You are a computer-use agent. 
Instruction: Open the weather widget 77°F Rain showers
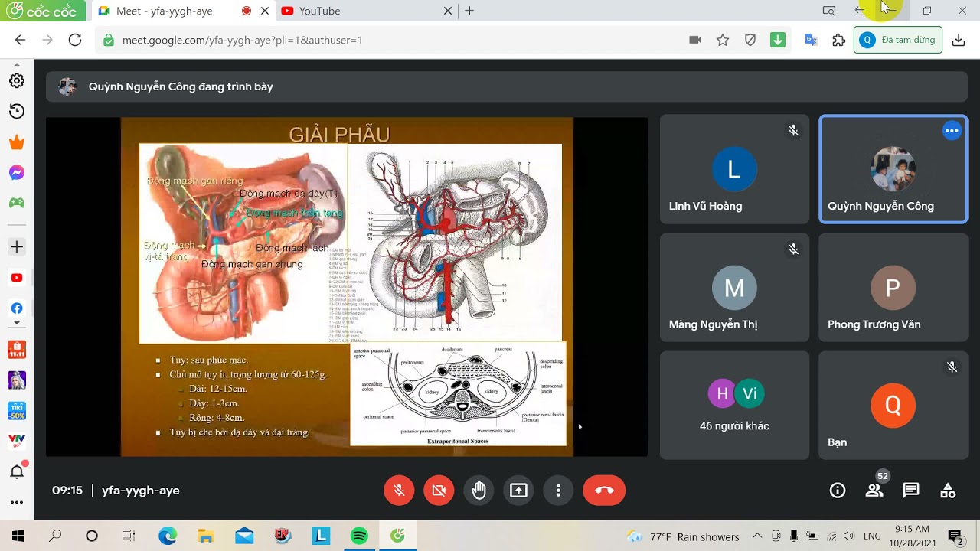[683, 536]
